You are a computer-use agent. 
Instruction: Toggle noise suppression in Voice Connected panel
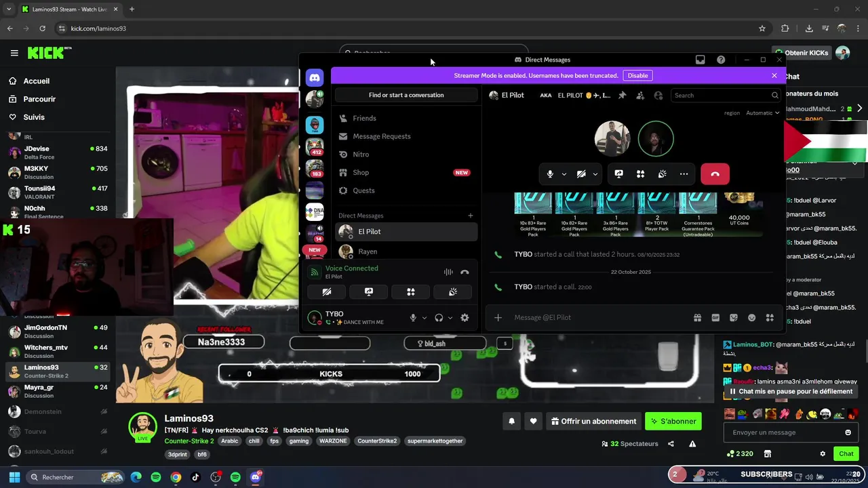coord(448,272)
